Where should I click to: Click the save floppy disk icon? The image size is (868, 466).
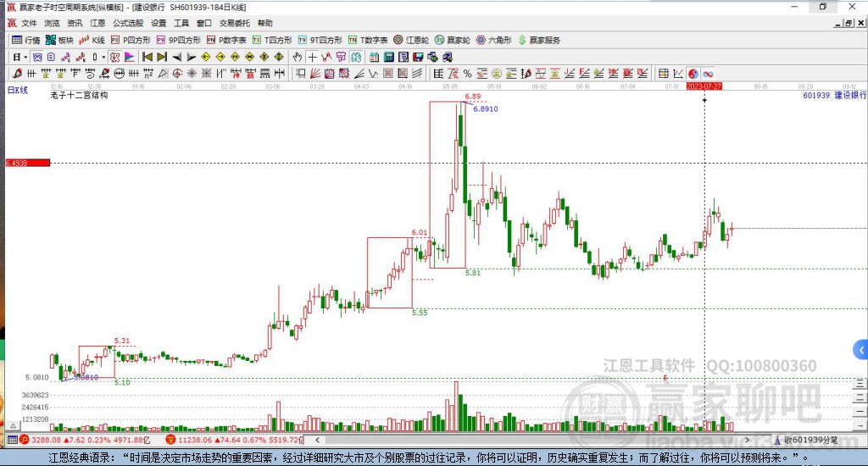(417, 57)
